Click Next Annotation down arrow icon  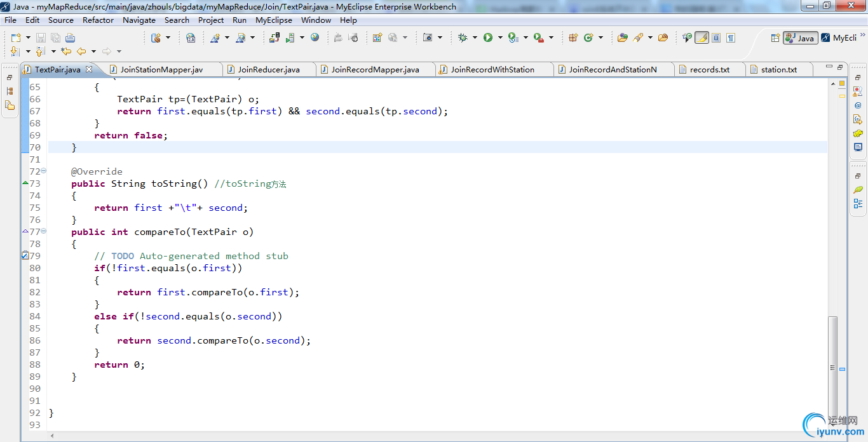click(15, 51)
